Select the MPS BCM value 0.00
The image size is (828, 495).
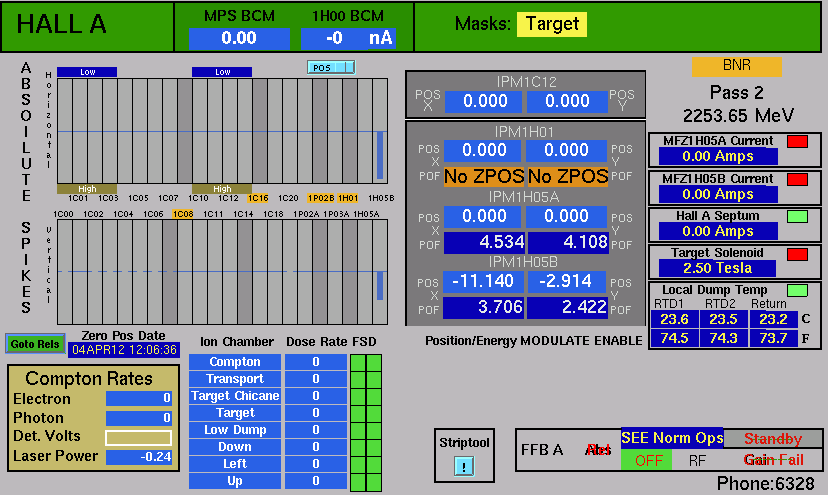click(x=239, y=39)
